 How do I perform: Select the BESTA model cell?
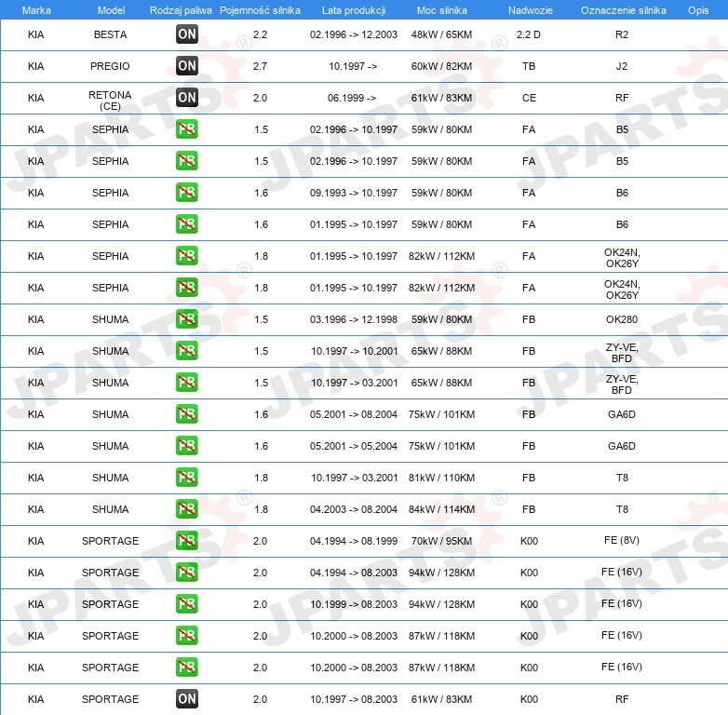tap(110, 34)
